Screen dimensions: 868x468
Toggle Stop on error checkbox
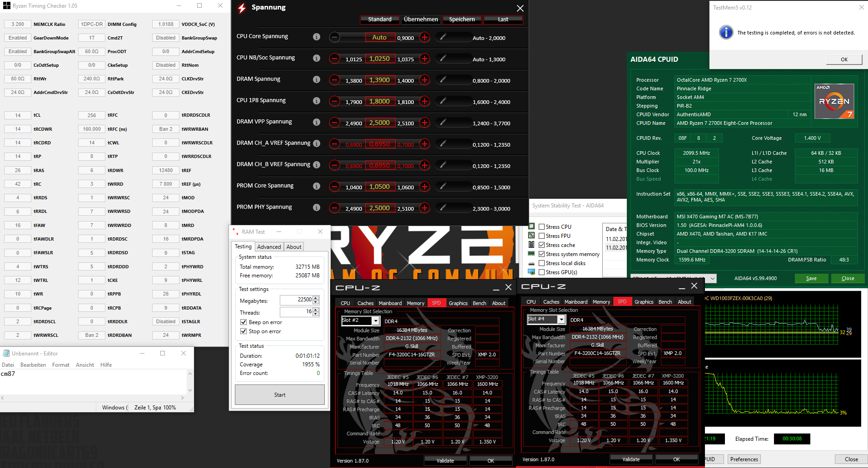tap(243, 331)
